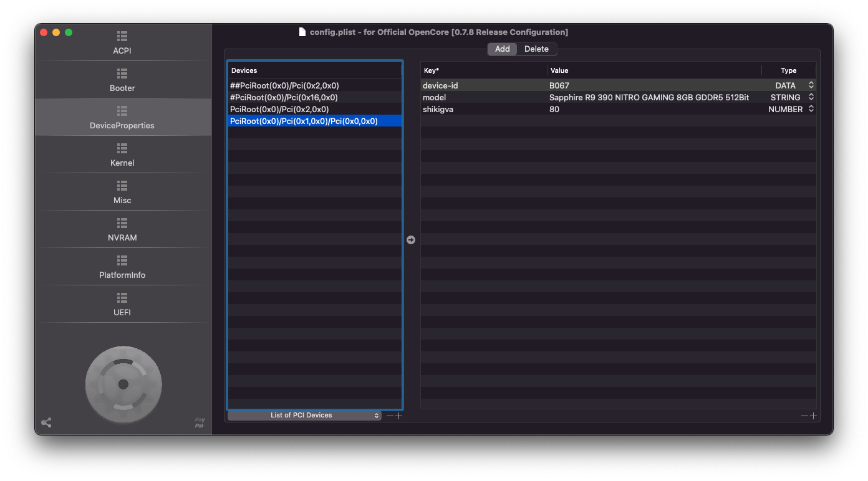Switch to the Add segment

(502, 49)
